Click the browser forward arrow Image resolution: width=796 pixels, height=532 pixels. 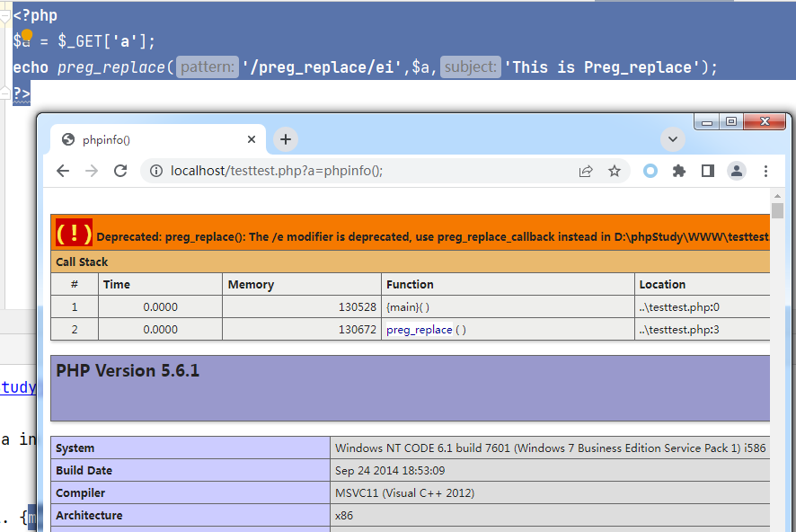tap(91, 171)
